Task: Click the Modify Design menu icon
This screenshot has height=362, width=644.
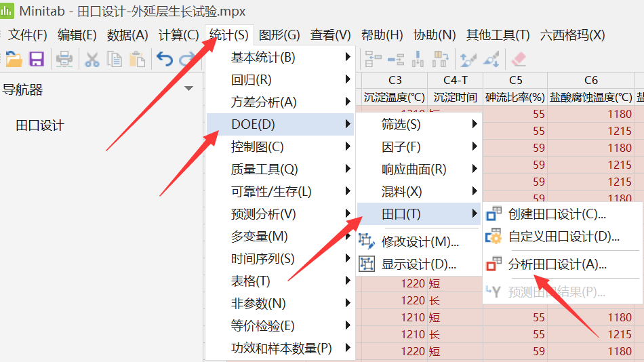Action: click(366, 241)
